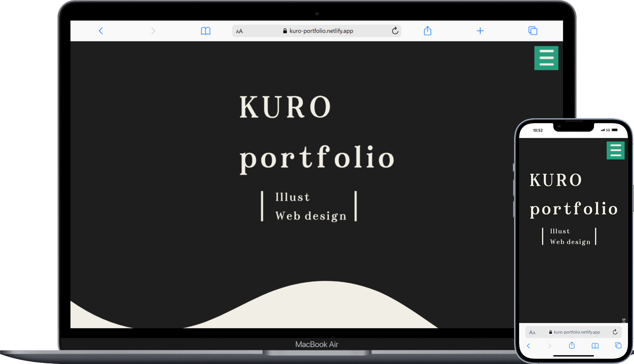Image resolution: width=634 pixels, height=364 pixels.
Task: Click the back arrow in laptop browser
Action: click(101, 31)
